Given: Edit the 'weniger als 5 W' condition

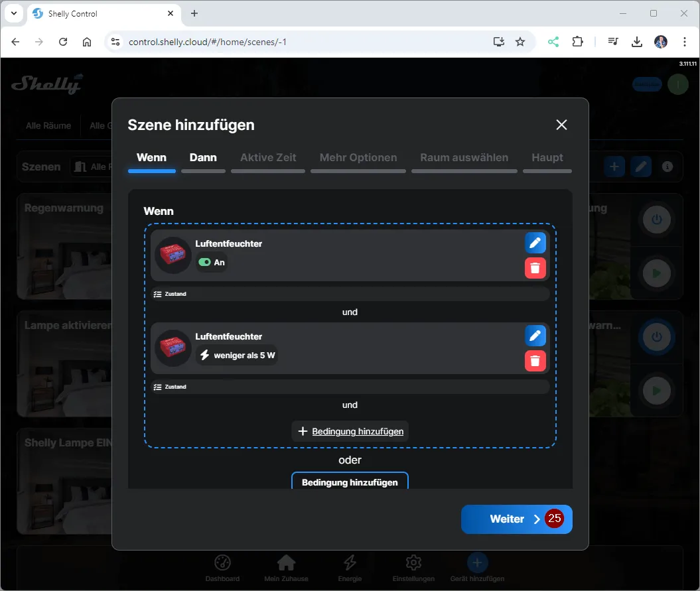Looking at the screenshot, I should 535,336.
